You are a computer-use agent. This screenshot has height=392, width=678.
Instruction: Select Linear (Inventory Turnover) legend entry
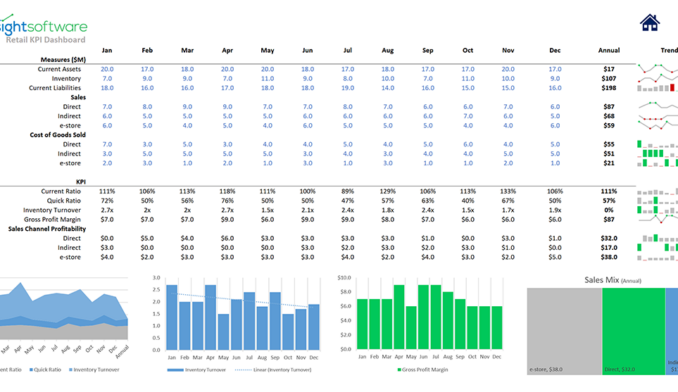[x=273, y=370]
